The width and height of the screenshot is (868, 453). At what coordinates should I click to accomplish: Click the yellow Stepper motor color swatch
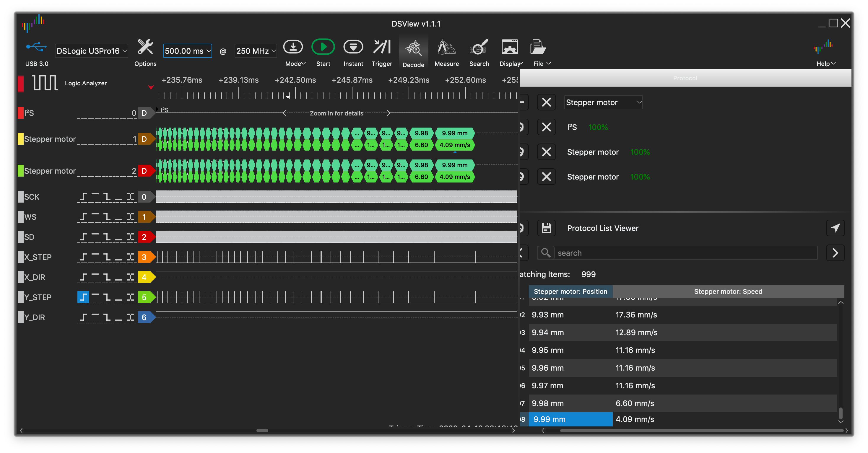coord(21,139)
